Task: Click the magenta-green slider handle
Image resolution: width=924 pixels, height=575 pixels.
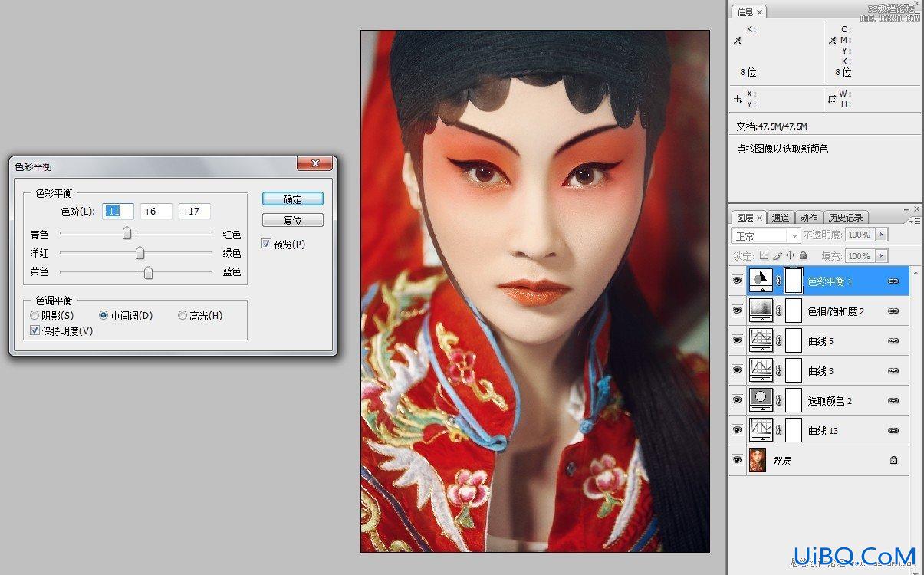Action: [140, 252]
